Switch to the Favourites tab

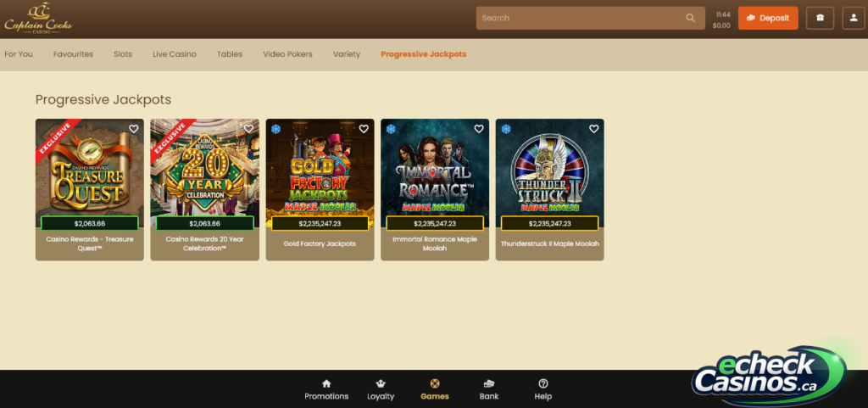(73, 54)
